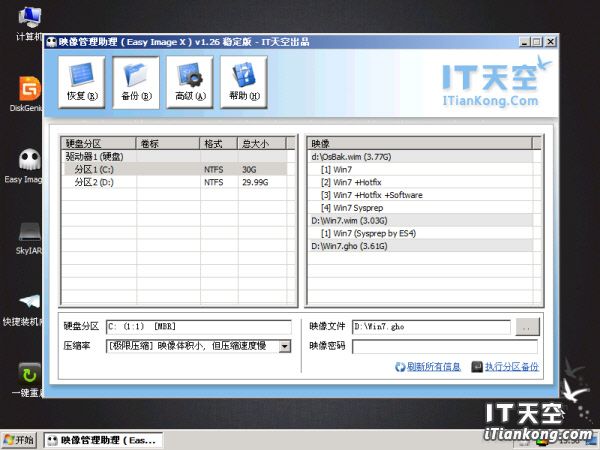Viewport: 600px width, 450px height.
Task: Select [1] Win7 (Sysprep by ES4) entry
Action: click(x=420, y=233)
